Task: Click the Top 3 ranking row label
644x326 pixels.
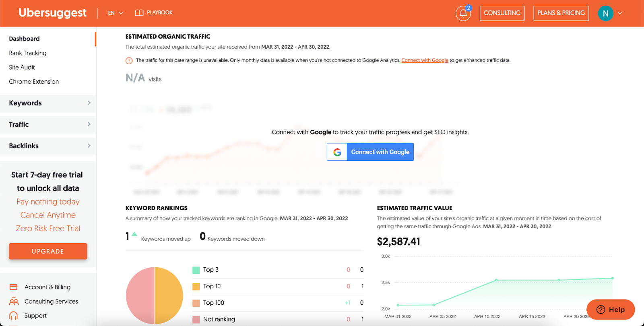Action: (211, 270)
